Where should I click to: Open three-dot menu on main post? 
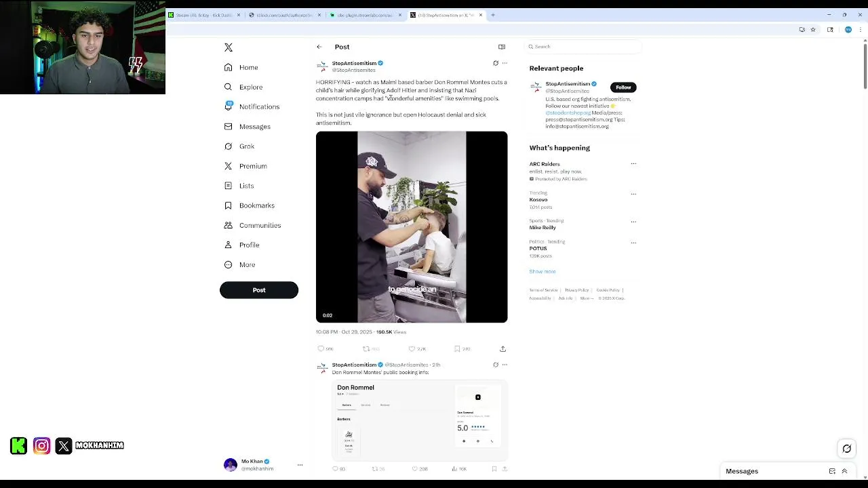pos(505,63)
